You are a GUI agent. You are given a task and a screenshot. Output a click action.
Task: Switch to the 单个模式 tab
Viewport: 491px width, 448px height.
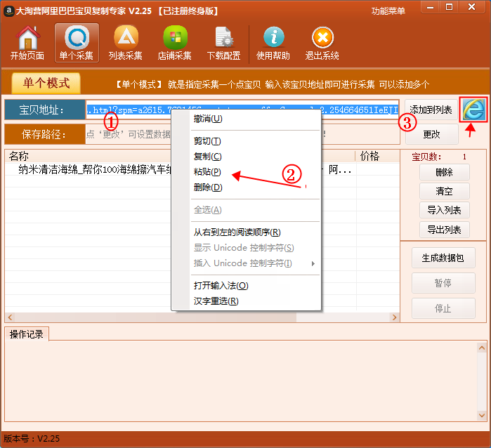click(46, 83)
